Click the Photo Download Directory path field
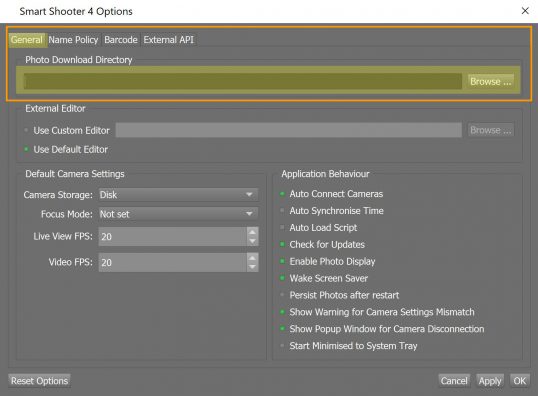 [x=243, y=81]
